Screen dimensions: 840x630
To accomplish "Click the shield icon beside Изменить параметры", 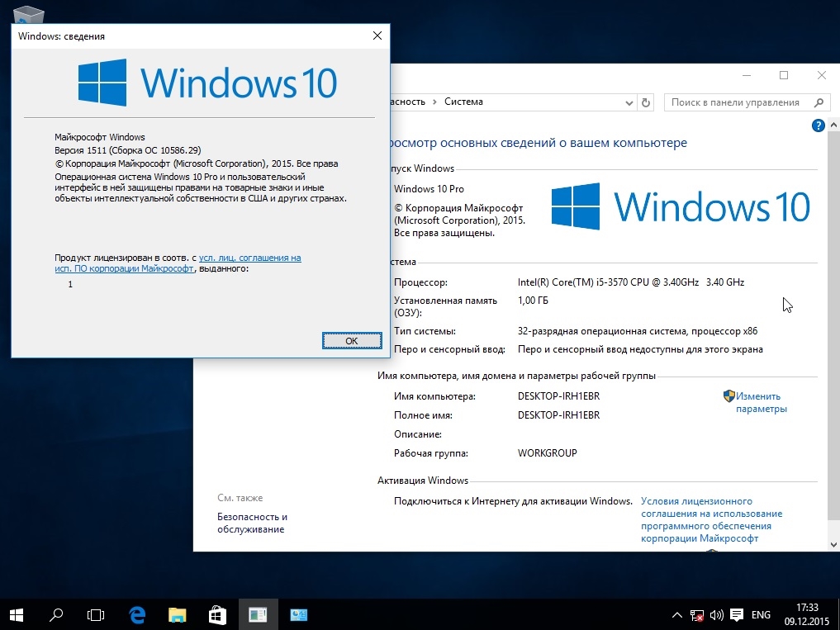I will tap(728, 396).
